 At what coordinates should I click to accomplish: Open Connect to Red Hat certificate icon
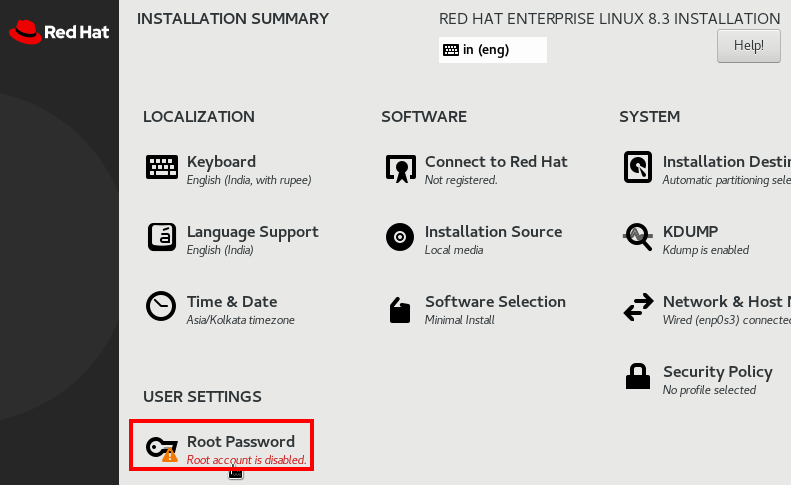pos(401,169)
